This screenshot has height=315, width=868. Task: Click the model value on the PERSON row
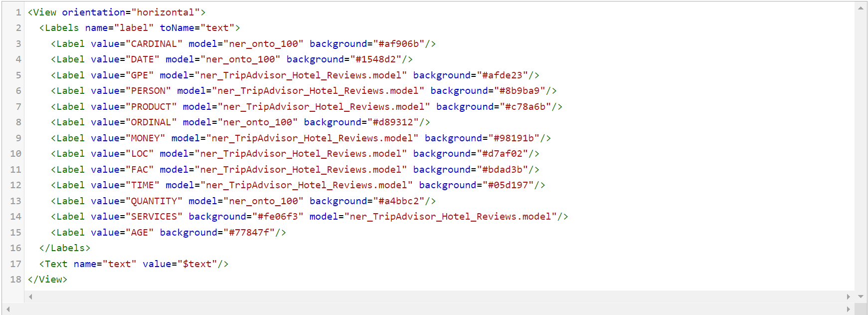tap(318, 91)
